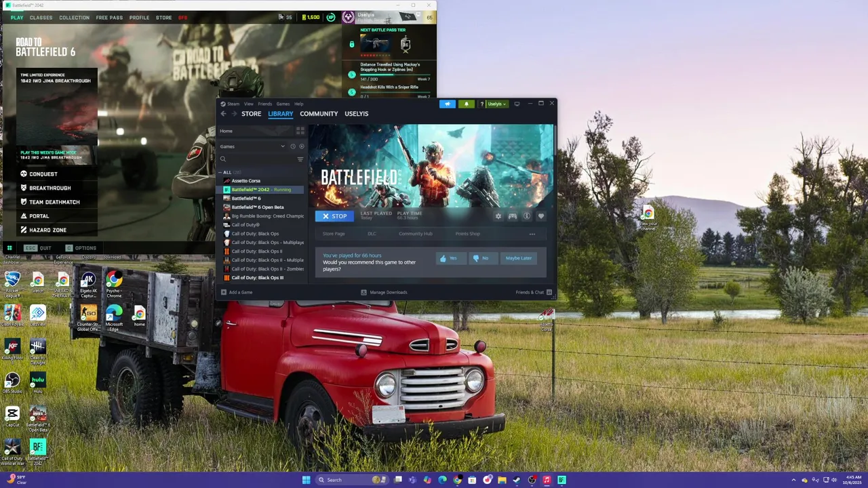Select the Hulu desktop icon
Viewport: 868px width, 488px height.
(37, 384)
